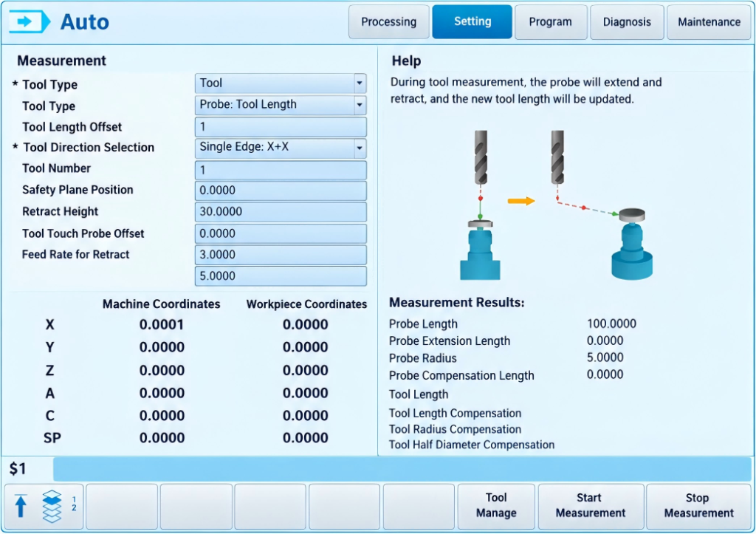Open the Program tab
The image size is (756, 534).
[x=551, y=21]
